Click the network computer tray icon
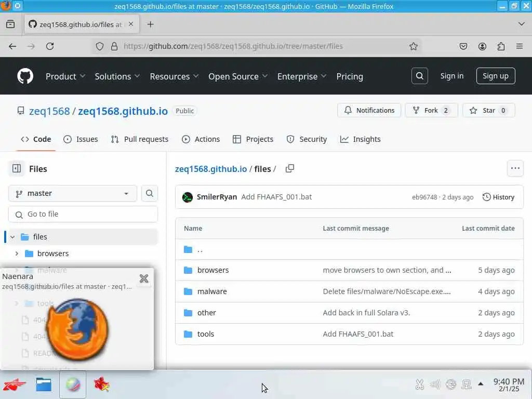This screenshot has height=399, width=532. point(467,384)
